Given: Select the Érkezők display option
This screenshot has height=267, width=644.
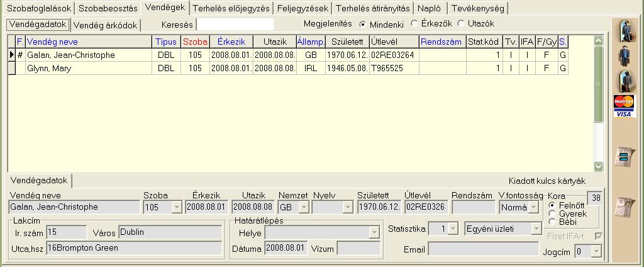Looking at the screenshot, I should (x=414, y=24).
